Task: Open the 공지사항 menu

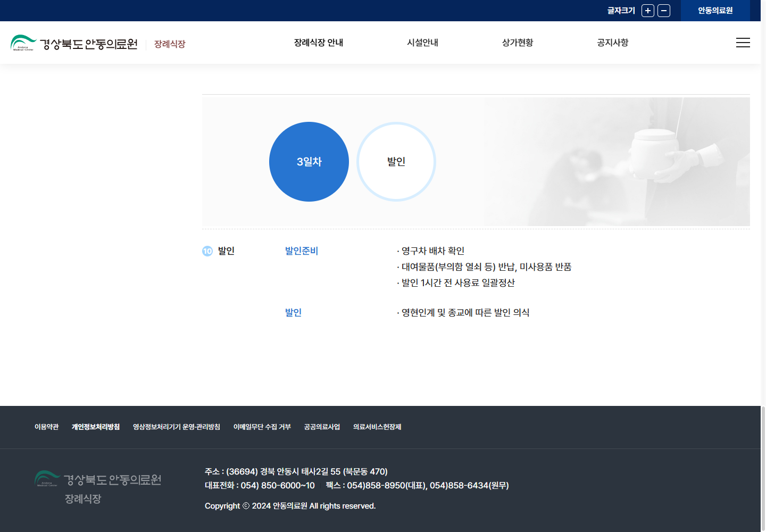Action: pos(613,43)
